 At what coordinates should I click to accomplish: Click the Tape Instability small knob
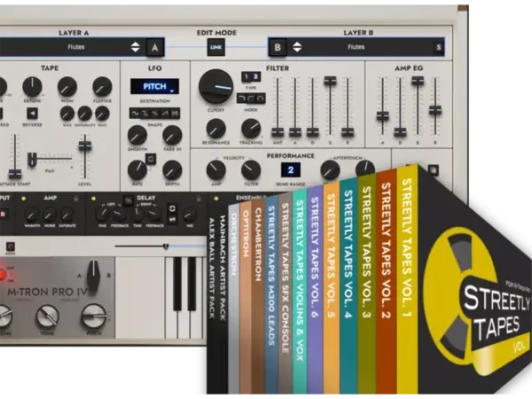point(84,113)
